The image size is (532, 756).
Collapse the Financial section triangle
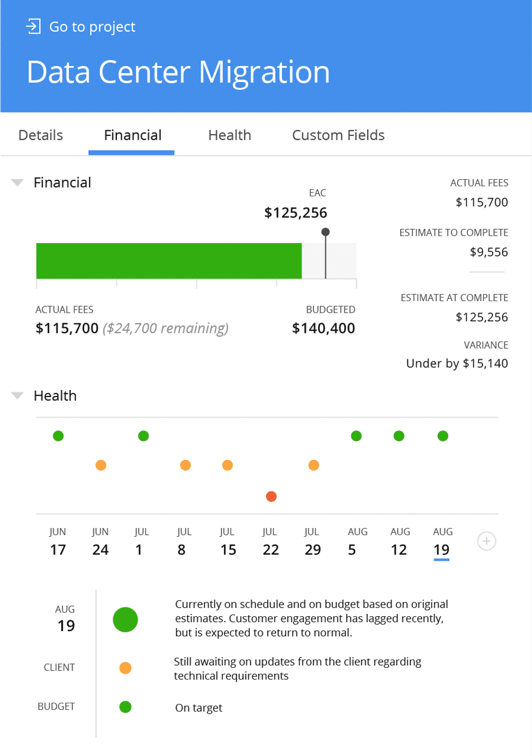tap(17, 182)
